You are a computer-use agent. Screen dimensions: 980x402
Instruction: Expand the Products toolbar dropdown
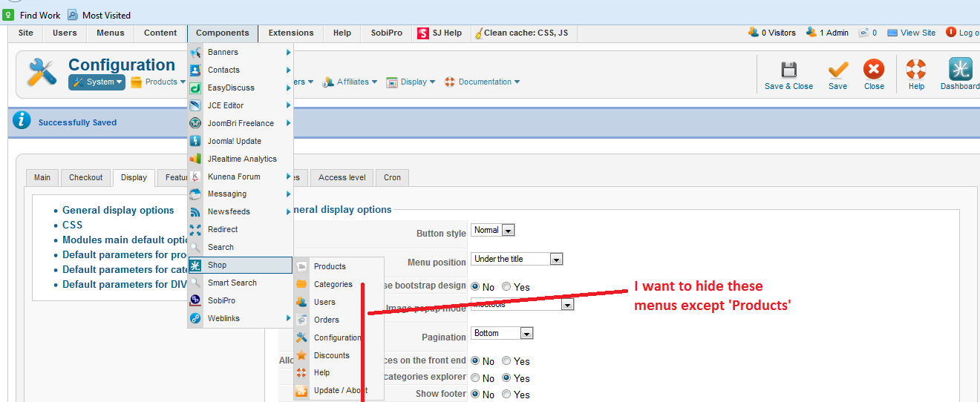(157, 82)
